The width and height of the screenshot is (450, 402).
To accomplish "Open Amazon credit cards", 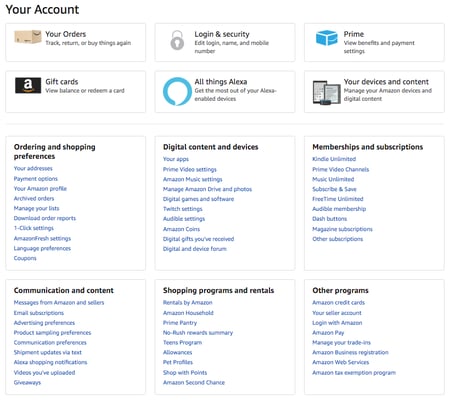I will [339, 302].
